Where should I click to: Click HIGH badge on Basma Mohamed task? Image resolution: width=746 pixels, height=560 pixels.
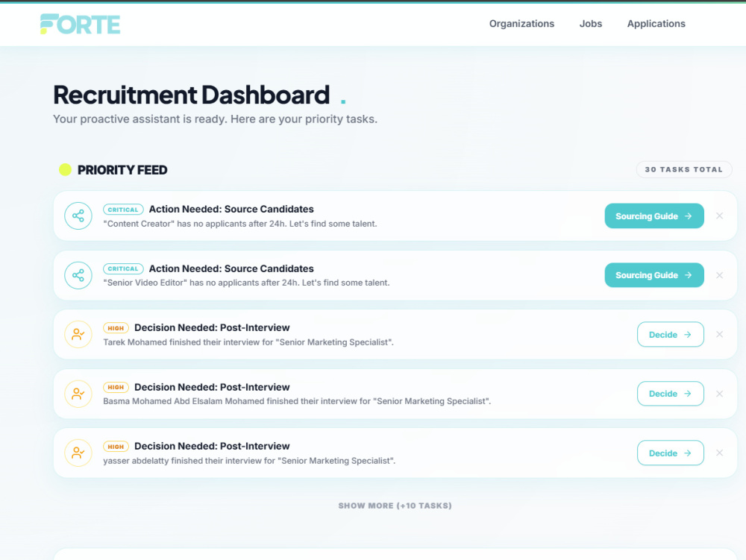click(116, 388)
